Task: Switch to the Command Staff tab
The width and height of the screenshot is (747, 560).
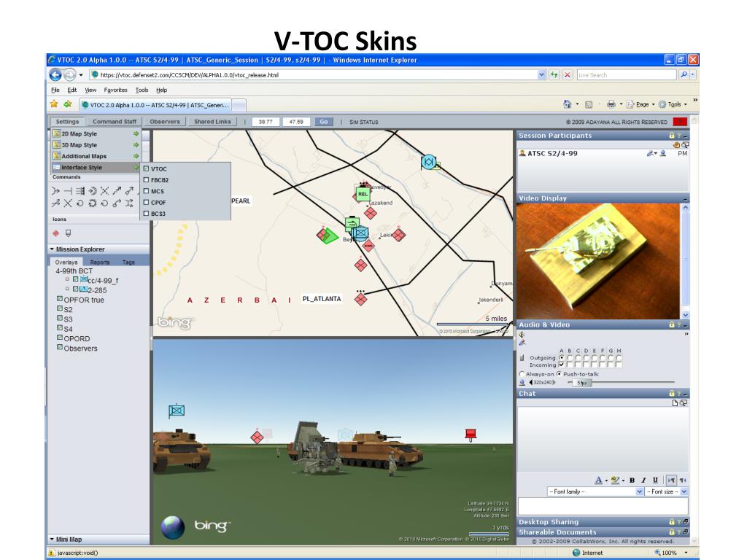Action: (x=115, y=122)
